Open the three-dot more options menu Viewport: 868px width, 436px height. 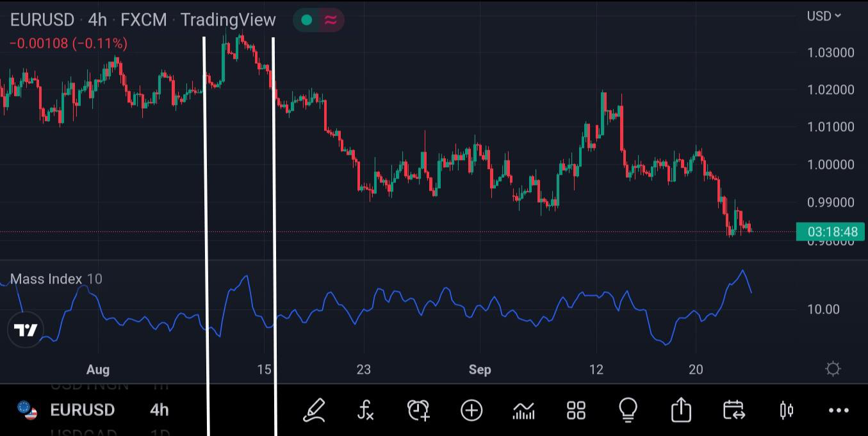coord(839,410)
